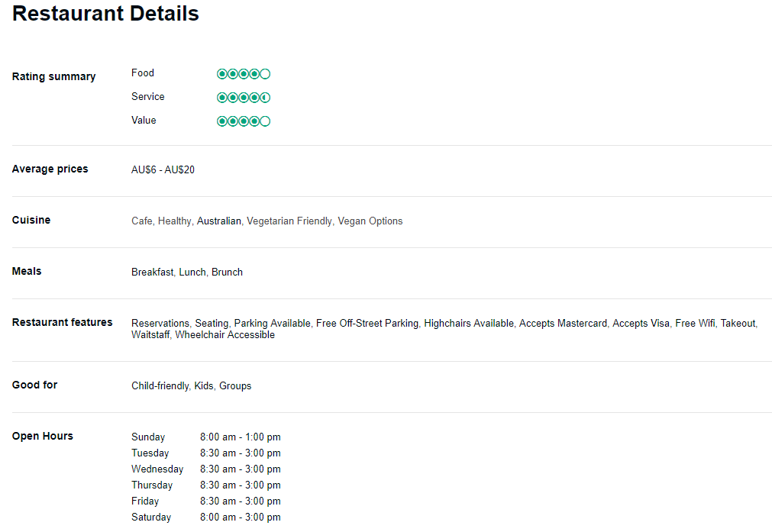Click the Free Off-Street Parking text

tap(367, 324)
